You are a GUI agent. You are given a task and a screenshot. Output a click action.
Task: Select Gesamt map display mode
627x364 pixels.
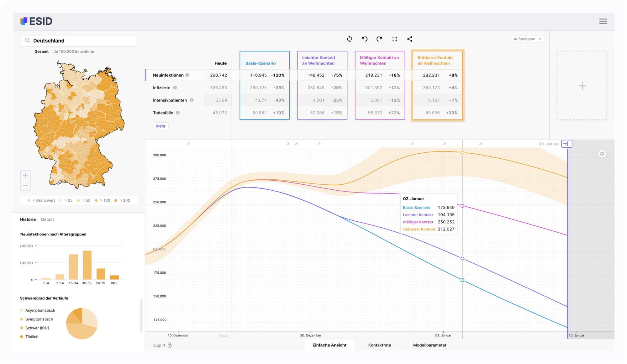click(x=41, y=51)
